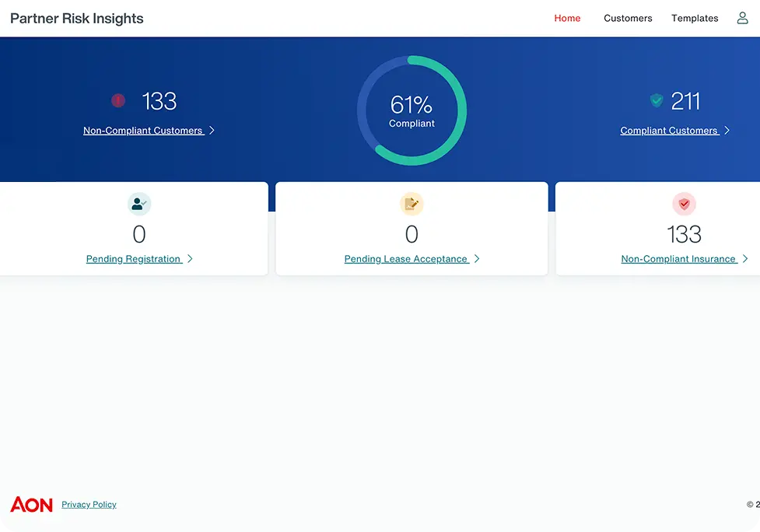Viewport: 760px width, 532px height.
Task: Click the green compliant shield icon
Action: (x=657, y=100)
